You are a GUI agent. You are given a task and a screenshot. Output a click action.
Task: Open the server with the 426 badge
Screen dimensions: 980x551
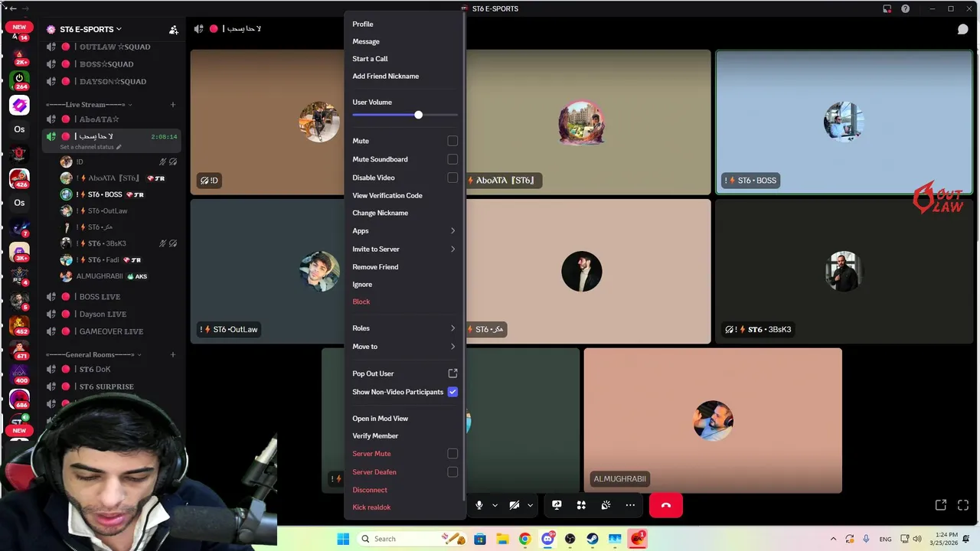pyautogui.click(x=19, y=178)
